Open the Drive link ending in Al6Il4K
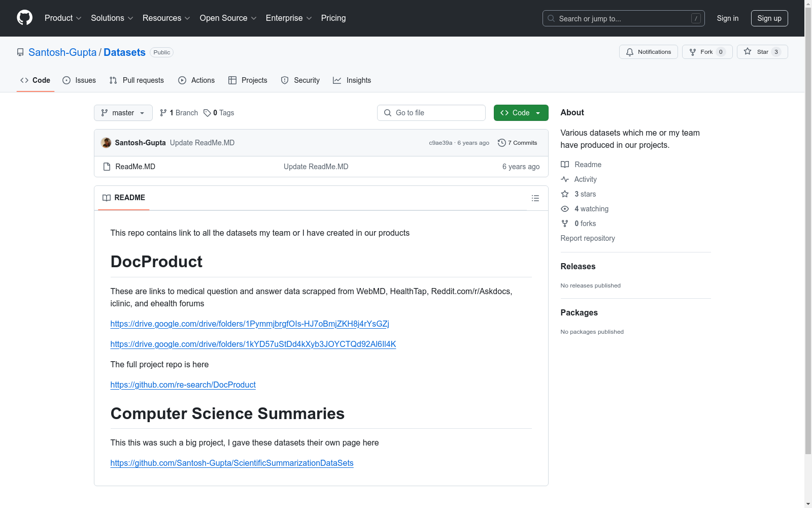Screen dimensions: 812x508 [x=253, y=344]
